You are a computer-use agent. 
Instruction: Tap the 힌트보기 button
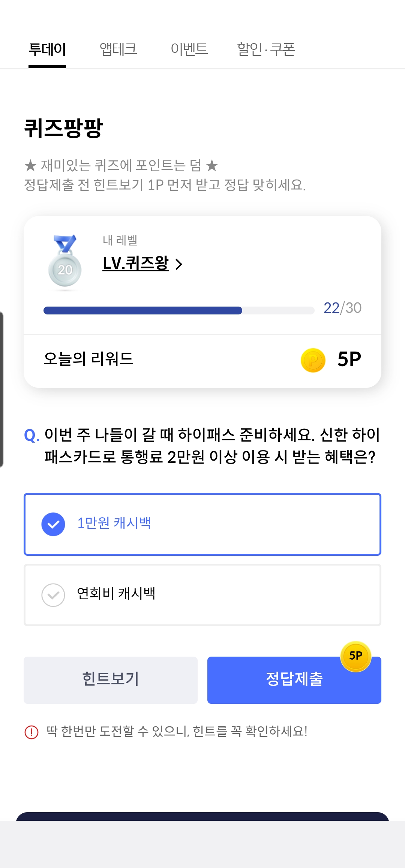(x=111, y=680)
